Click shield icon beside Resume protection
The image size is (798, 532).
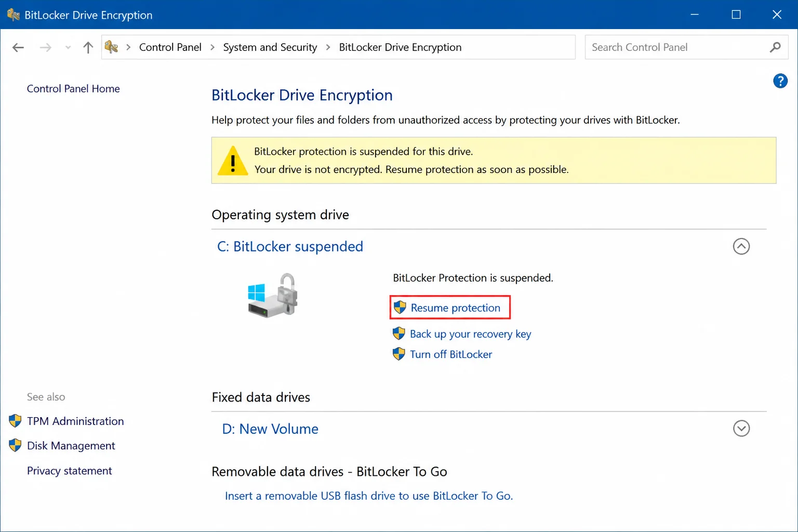400,307
